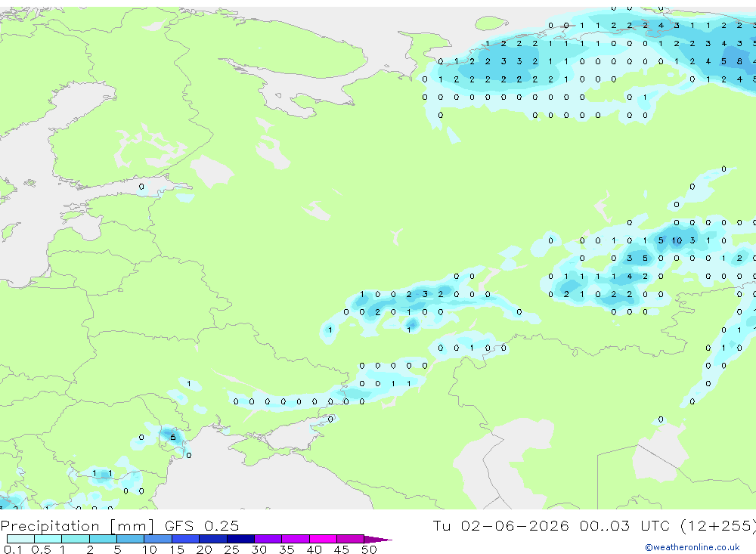Click the date 'Tu 02-06-2026' text
The image size is (756, 554).
point(500,525)
